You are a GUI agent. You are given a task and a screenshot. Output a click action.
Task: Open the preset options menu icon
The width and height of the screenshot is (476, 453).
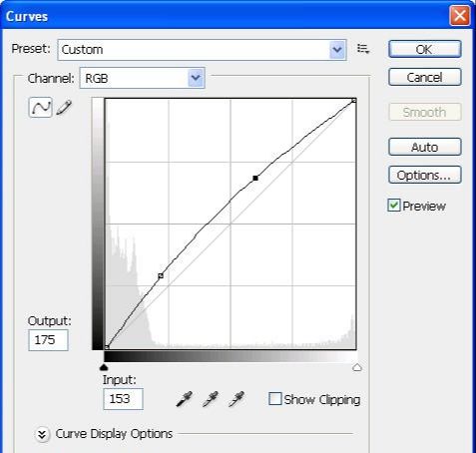coord(363,49)
